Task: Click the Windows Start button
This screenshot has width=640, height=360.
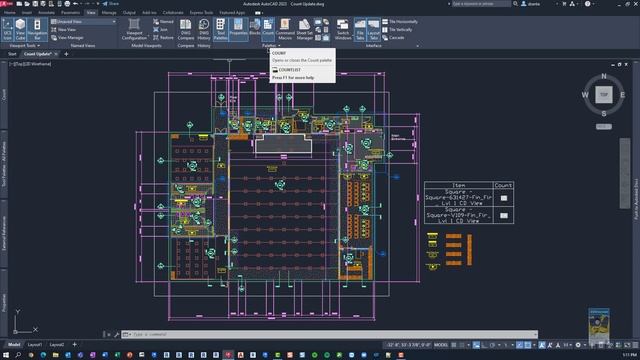Action: tap(6, 355)
